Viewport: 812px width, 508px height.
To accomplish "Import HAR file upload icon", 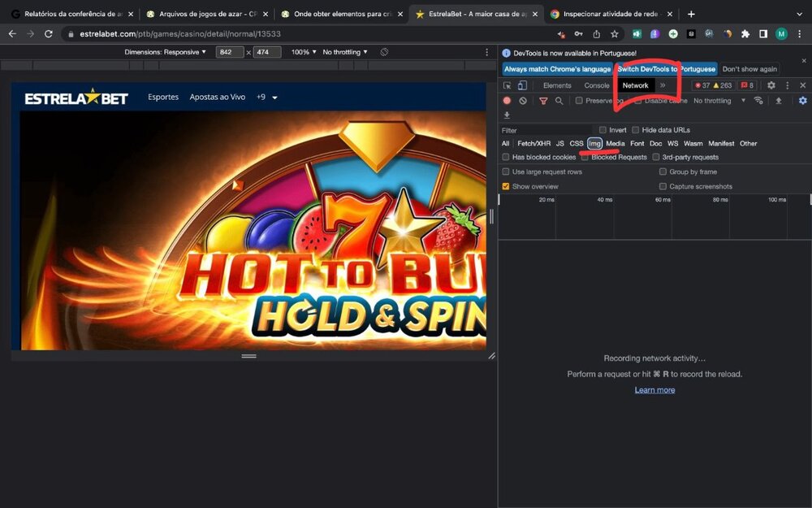I will click(779, 101).
